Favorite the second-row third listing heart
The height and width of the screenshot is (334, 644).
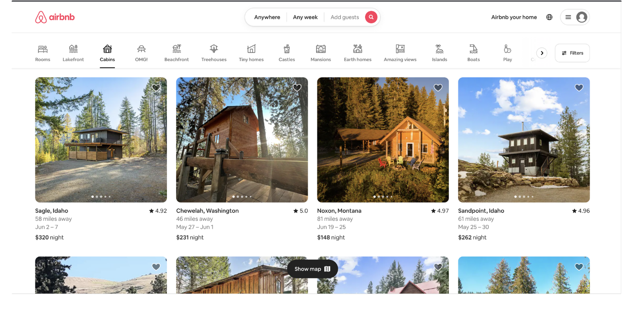438,267
